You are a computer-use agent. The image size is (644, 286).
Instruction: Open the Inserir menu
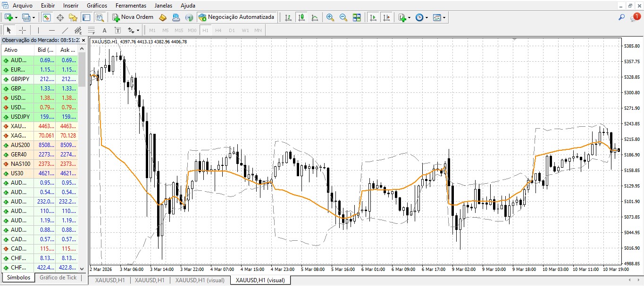[x=71, y=6]
